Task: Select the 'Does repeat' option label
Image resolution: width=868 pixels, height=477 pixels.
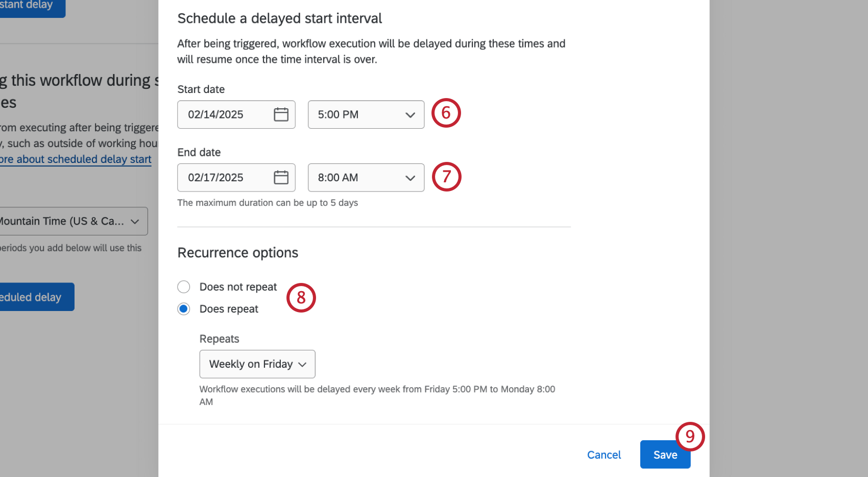Action: (229, 308)
